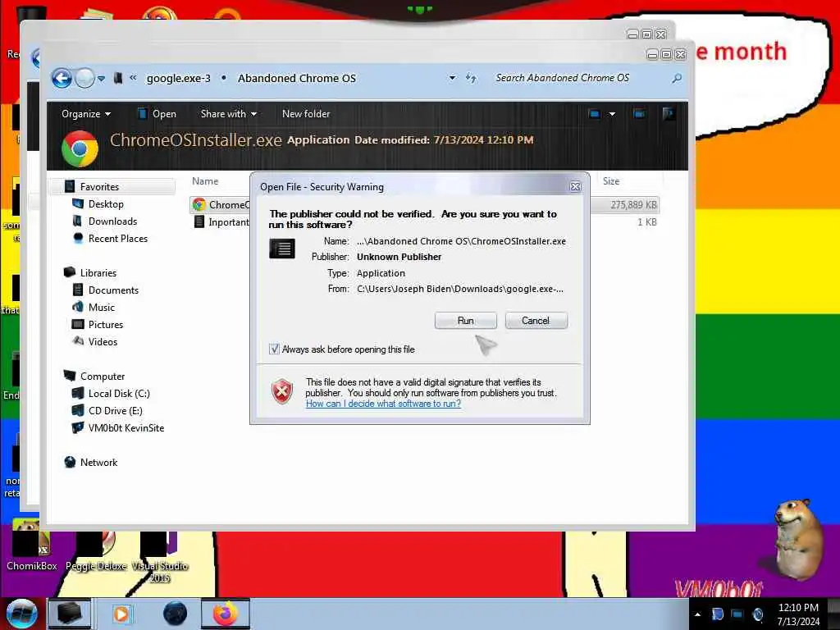Switch to Firefox in the taskbar

pos(226,614)
